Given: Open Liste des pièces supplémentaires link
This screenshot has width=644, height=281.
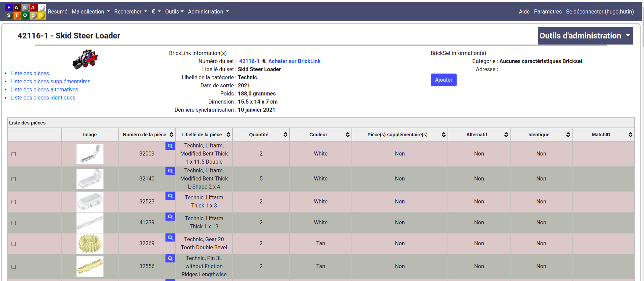Looking at the screenshot, I should click(50, 81).
